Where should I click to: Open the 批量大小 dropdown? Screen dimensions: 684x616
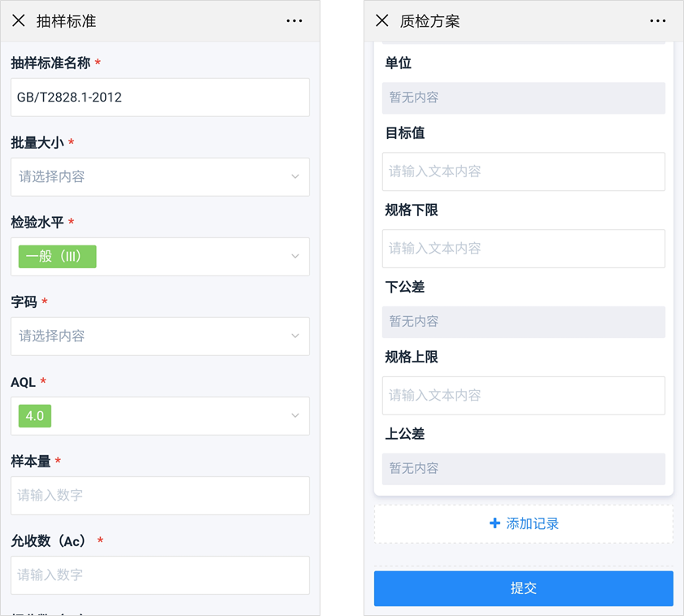[x=160, y=177]
